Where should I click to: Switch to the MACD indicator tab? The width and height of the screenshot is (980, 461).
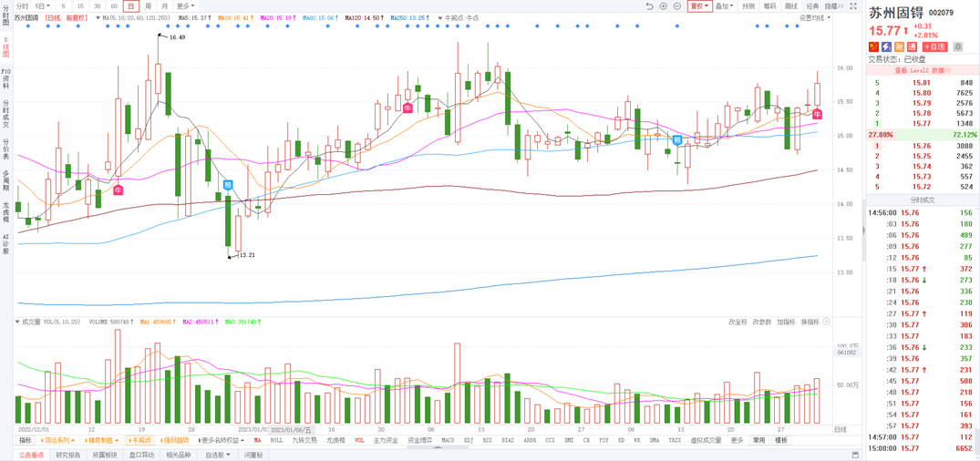pos(448,441)
